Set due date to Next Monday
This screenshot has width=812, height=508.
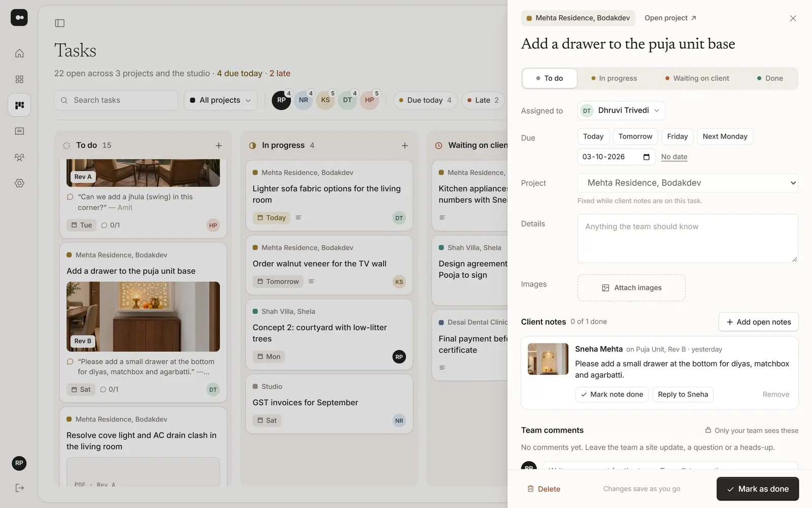click(x=725, y=137)
